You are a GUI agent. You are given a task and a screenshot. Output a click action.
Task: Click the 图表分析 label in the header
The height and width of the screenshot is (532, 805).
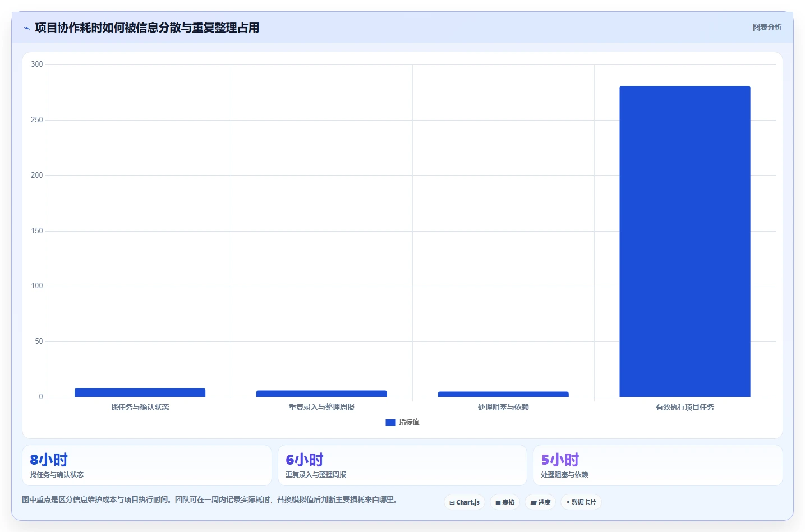(x=767, y=27)
